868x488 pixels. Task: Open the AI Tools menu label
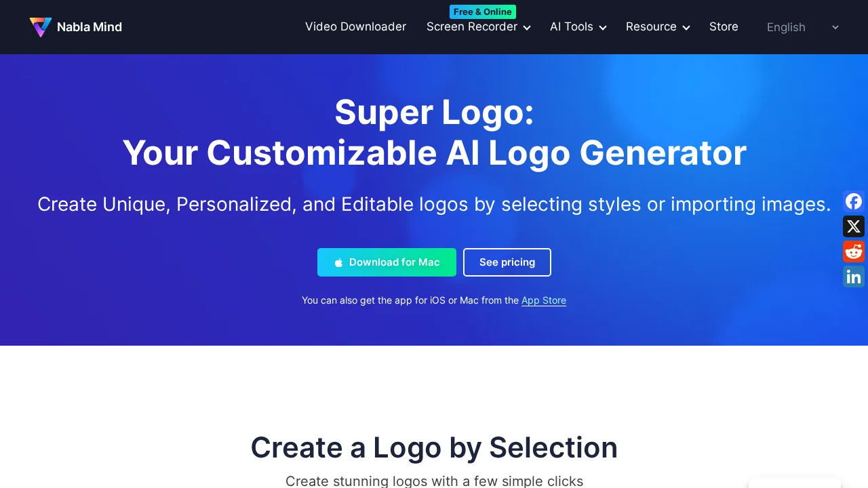[572, 26]
